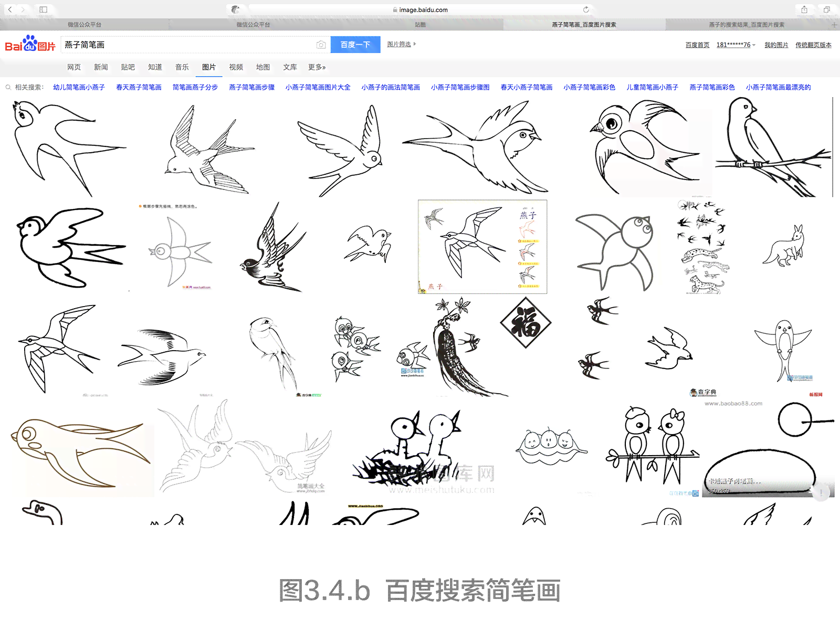The width and height of the screenshot is (840, 630).
Task: Switch to first 微信公众平台 tab
Action: point(85,25)
